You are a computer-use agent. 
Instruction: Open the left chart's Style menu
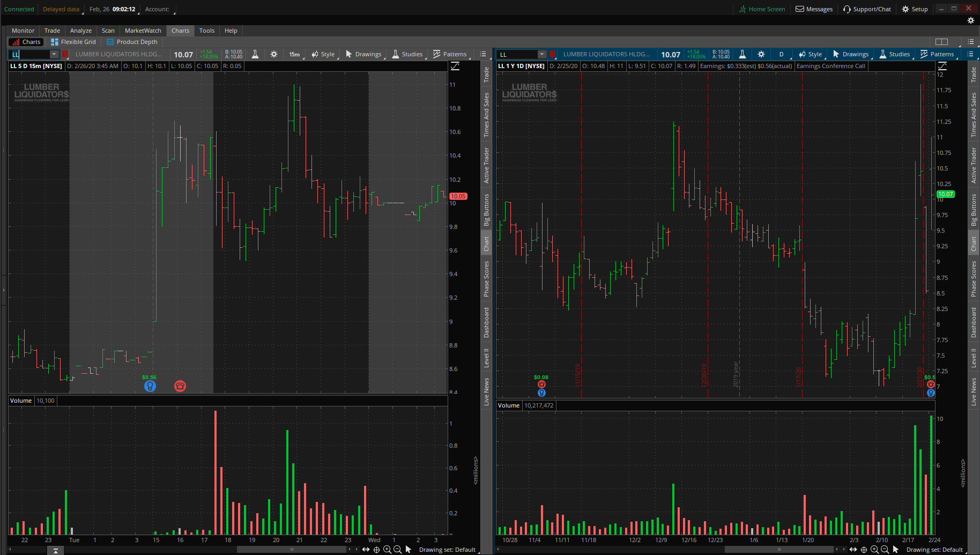coord(323,54)
